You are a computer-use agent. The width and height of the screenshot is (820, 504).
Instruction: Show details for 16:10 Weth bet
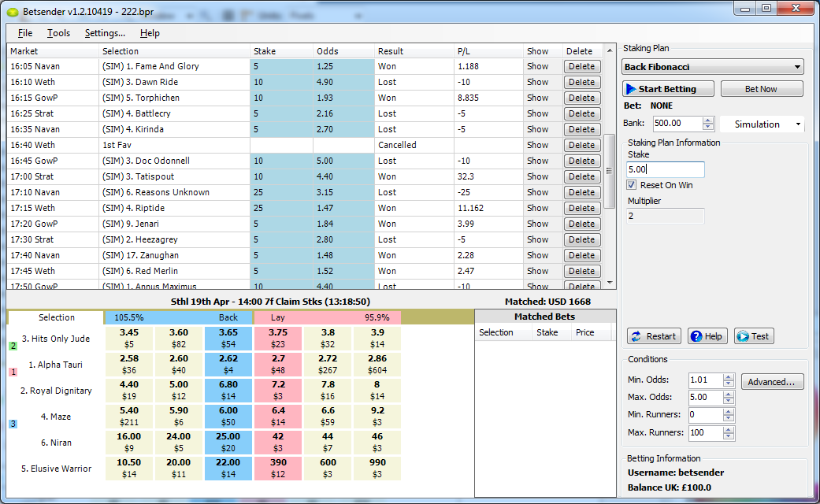click(537, 82)
